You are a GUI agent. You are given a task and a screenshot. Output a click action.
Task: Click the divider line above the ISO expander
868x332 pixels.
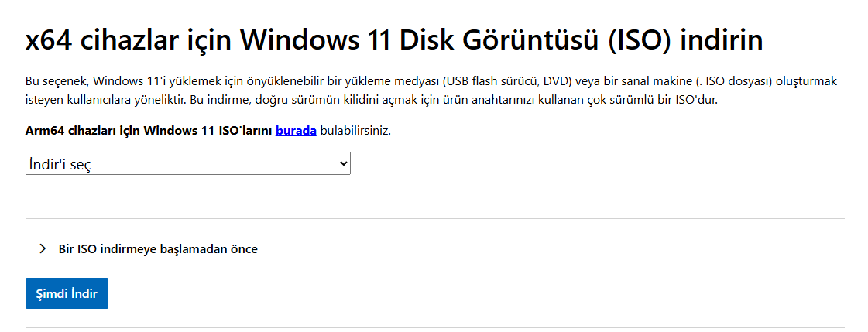click(435, 218)
